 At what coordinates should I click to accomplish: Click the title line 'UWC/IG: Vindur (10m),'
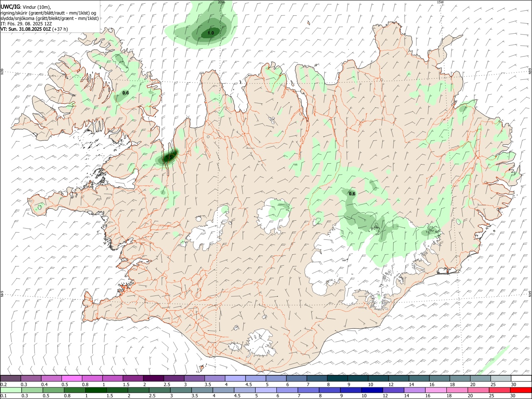coord(26,7)
